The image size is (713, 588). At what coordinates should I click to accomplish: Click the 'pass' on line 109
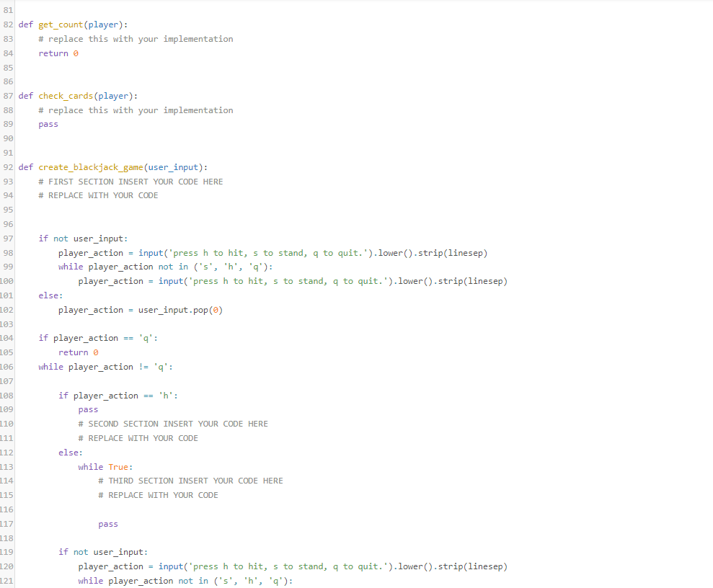coord(88,409)
